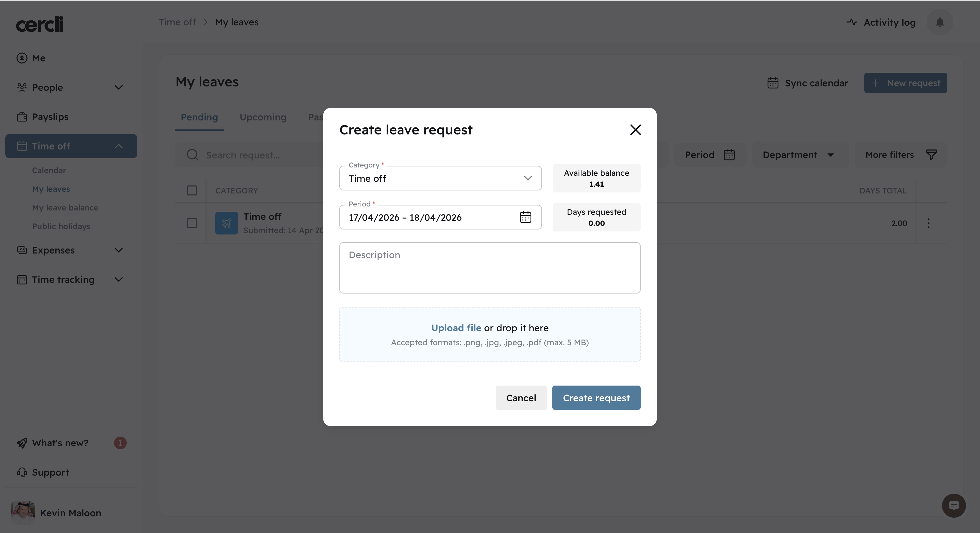The width and height of the screenshot is (980, 533).
Task: Close the Create leave request dialog
Action: click(635, 130)
